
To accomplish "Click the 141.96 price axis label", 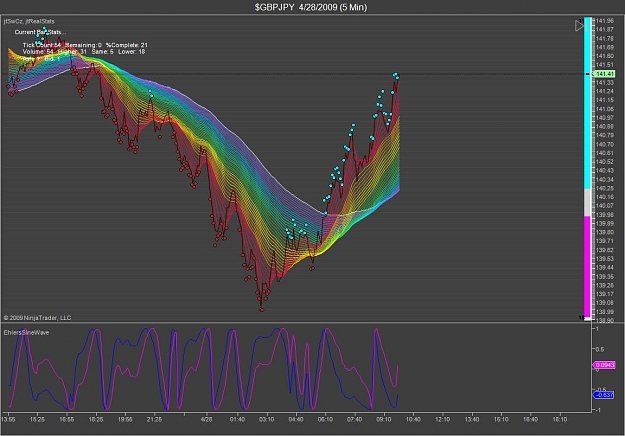I will coord(605,21).
